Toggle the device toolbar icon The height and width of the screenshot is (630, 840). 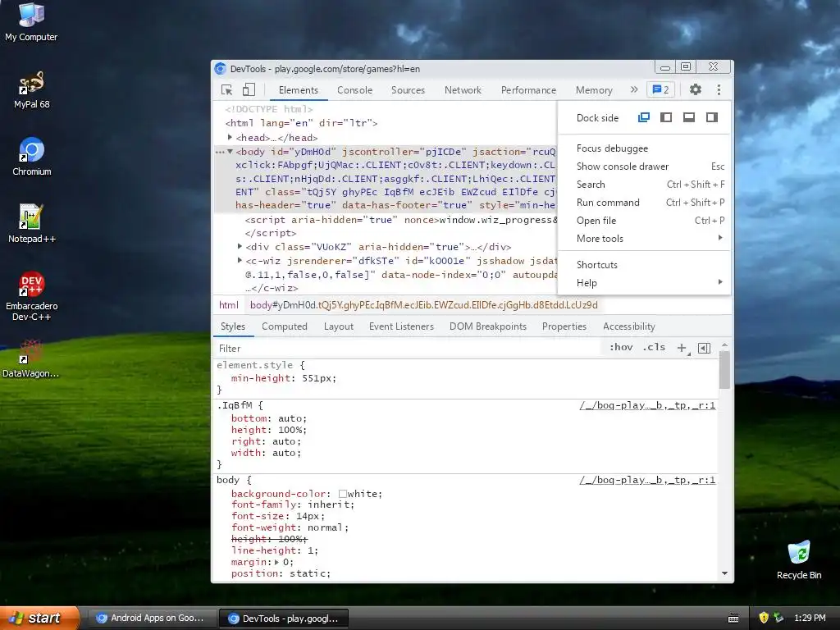click(x=249, y=90)
